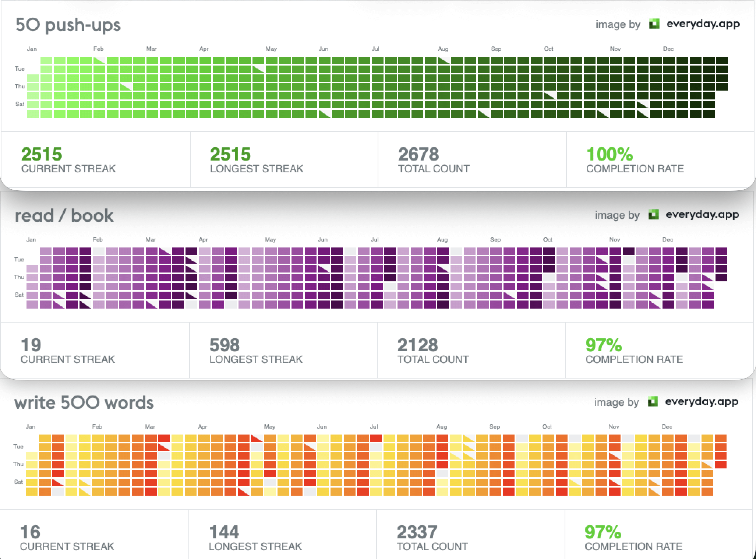Image resolution: width=756 pixels, height=559 pixels.
Task: Click top-right darkest green cell in push-ups heatmap
Action: 722,60
